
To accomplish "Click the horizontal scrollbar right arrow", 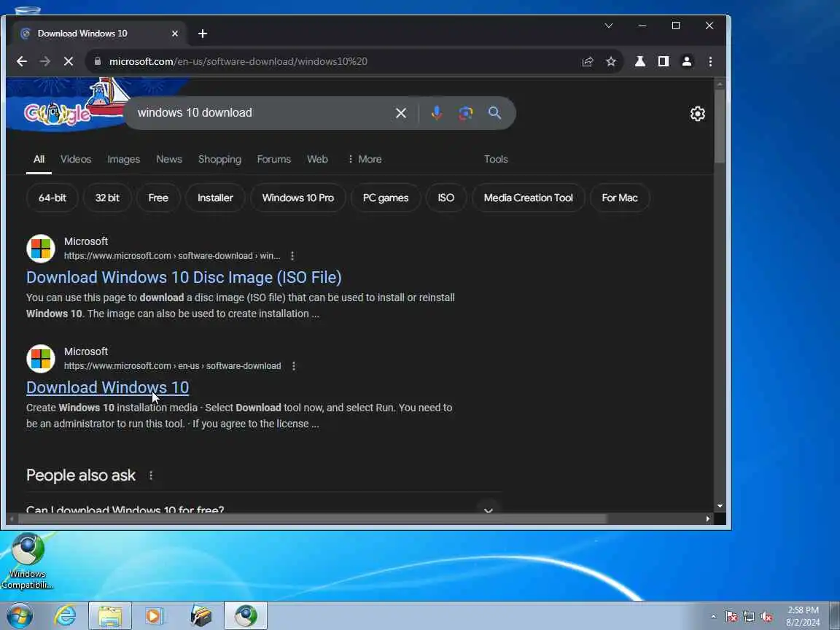I will 708,518.
